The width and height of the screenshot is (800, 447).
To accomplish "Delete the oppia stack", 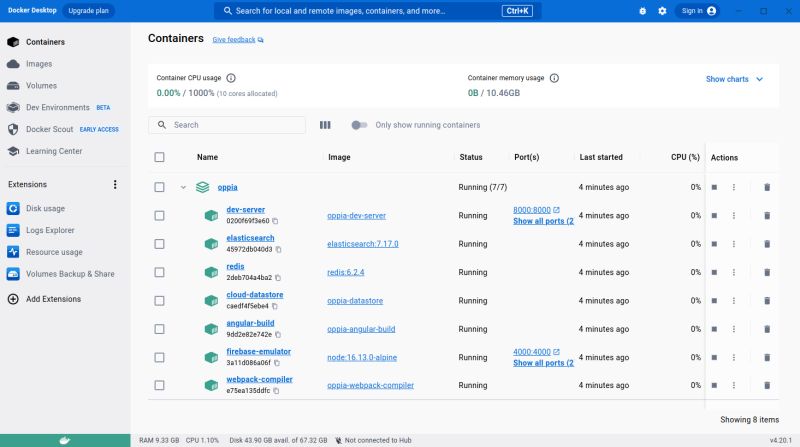I will pyautogui.click(x=767, y=187).
